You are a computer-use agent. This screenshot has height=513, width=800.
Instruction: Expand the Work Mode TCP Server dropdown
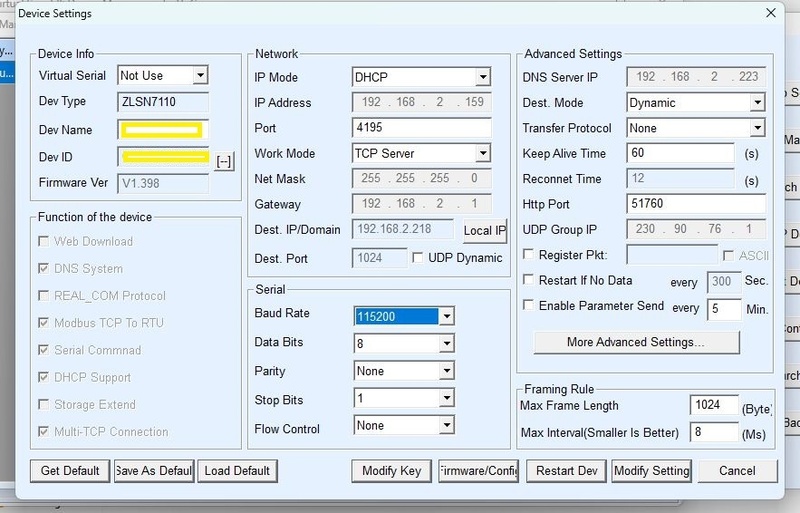483,153
